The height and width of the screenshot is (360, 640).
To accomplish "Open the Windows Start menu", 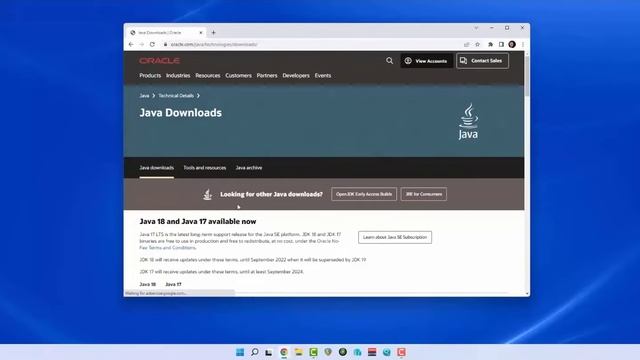I will coord(240,352).
